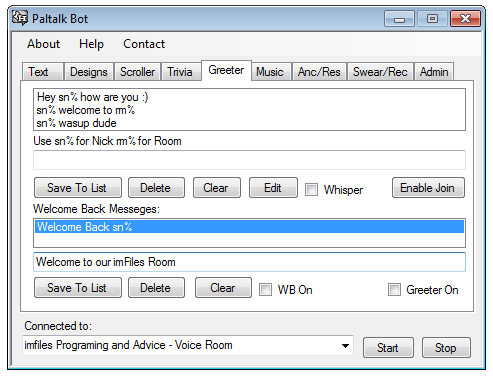The height and width of the screenshot is (381, 493).
Task: Switch to the Designs tab
Action: (89, 72)
